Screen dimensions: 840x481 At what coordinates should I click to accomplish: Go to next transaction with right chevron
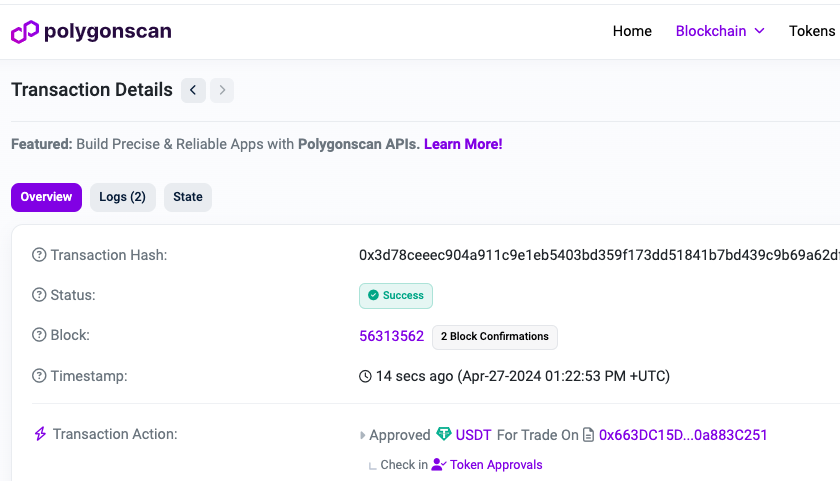222,90
